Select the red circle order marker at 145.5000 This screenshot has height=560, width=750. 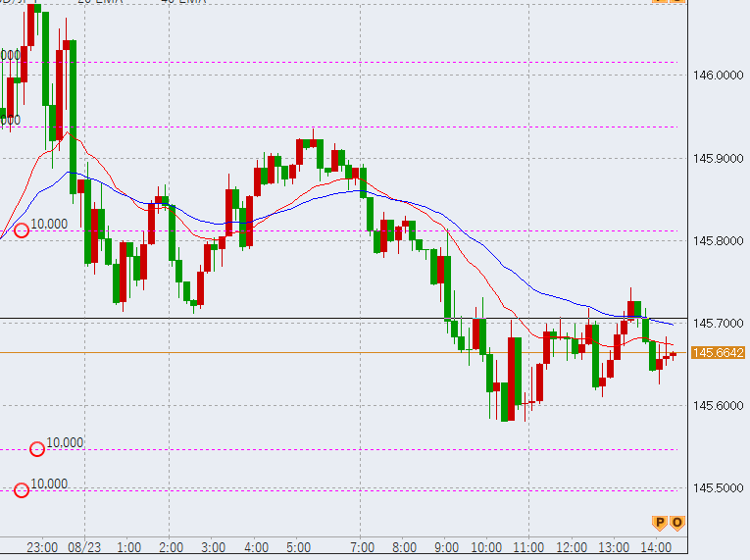point(22,490)
